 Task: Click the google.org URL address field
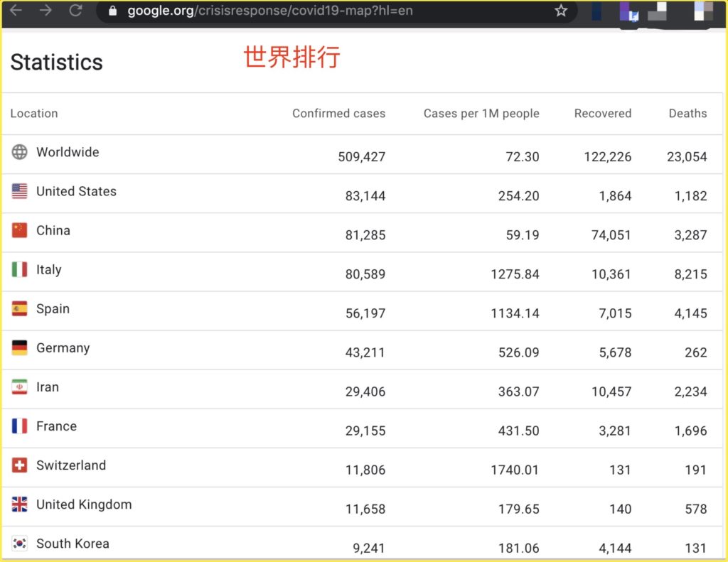pos(270,11)
